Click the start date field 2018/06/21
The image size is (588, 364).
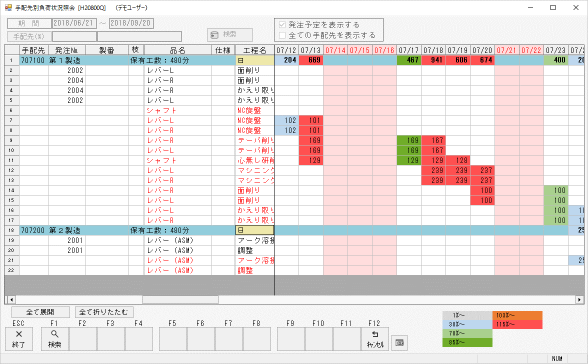74,23
